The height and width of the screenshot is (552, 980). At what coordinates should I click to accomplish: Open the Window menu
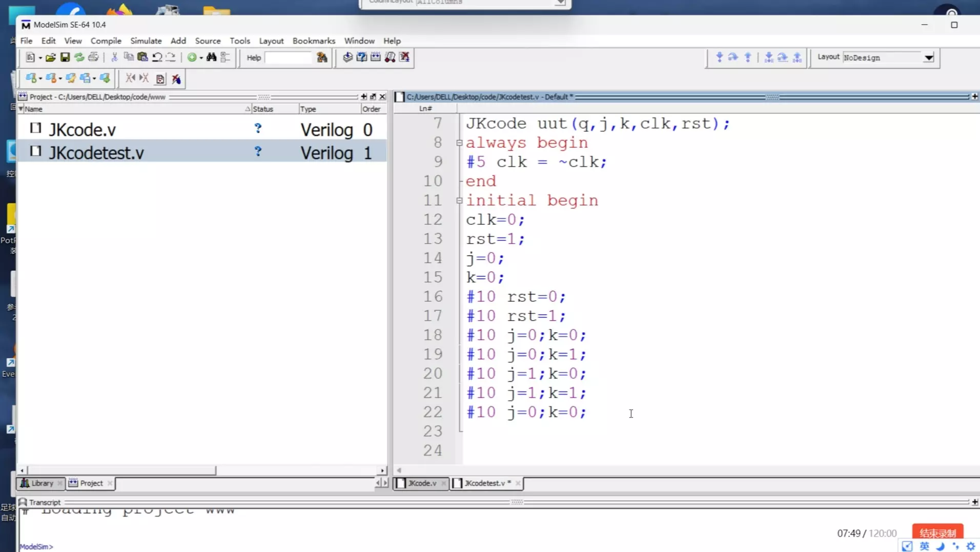coord(359,41)
